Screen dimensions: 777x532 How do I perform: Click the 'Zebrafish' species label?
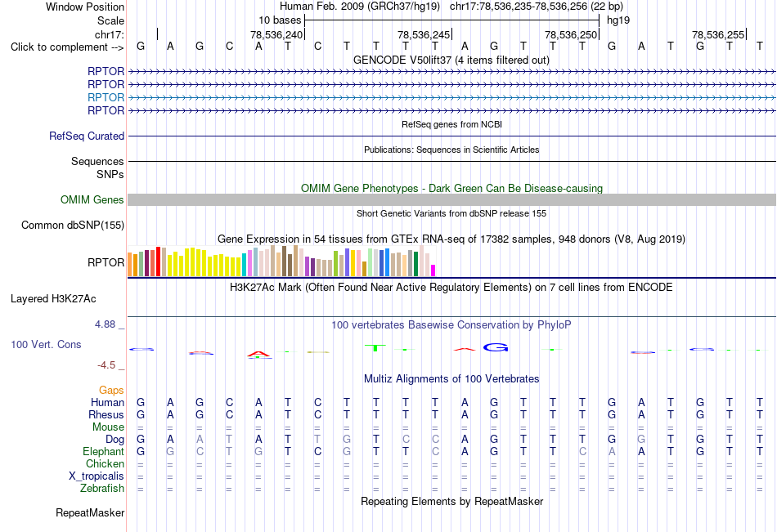(102, 489)
